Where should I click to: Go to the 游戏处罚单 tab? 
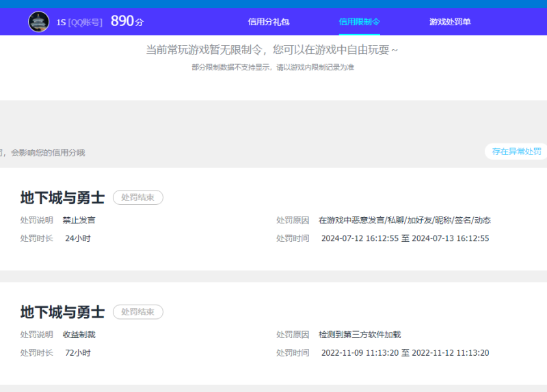[450, 22]
